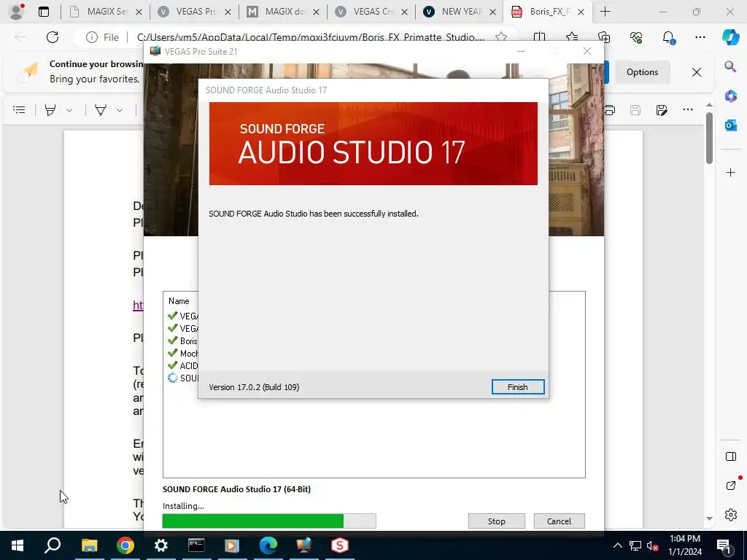
Task: Switch to MAGIX download browser tab
Action: pyautogui.click(x=282, y=12)
